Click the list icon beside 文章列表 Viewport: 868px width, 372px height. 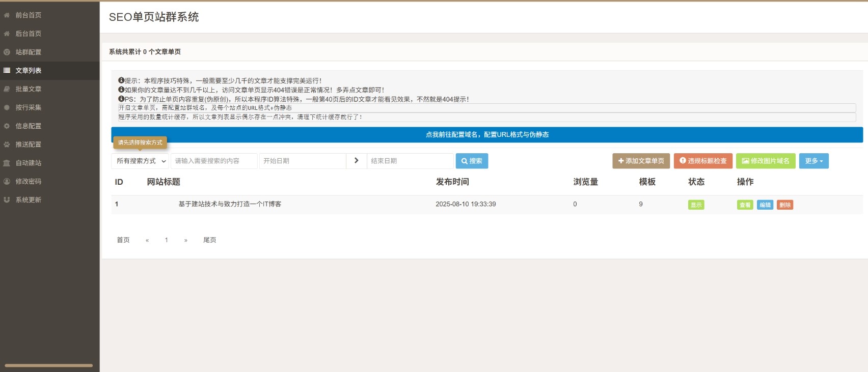[7, 71]
